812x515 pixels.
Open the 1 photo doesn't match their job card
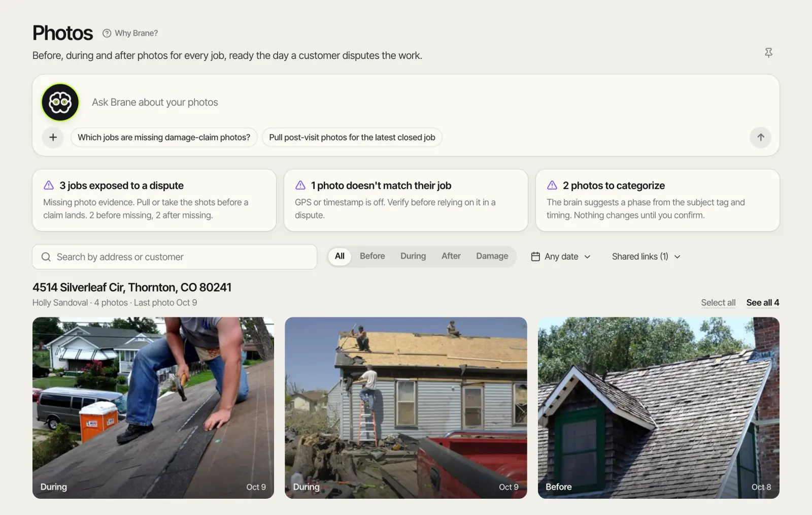pos(406,200)
